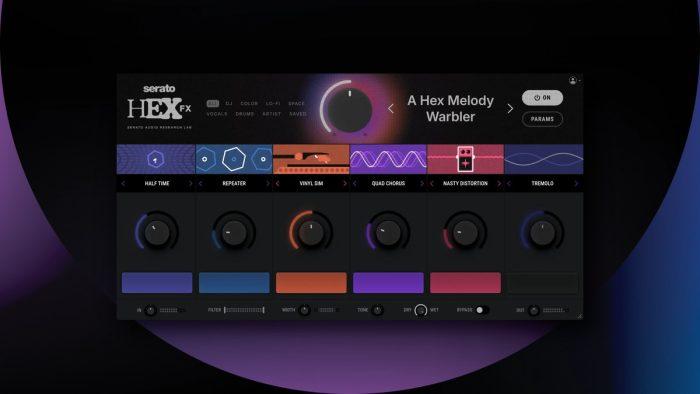Open the PARAMS panel
This screenshot has width=700, height=394.
coord(542,119)
